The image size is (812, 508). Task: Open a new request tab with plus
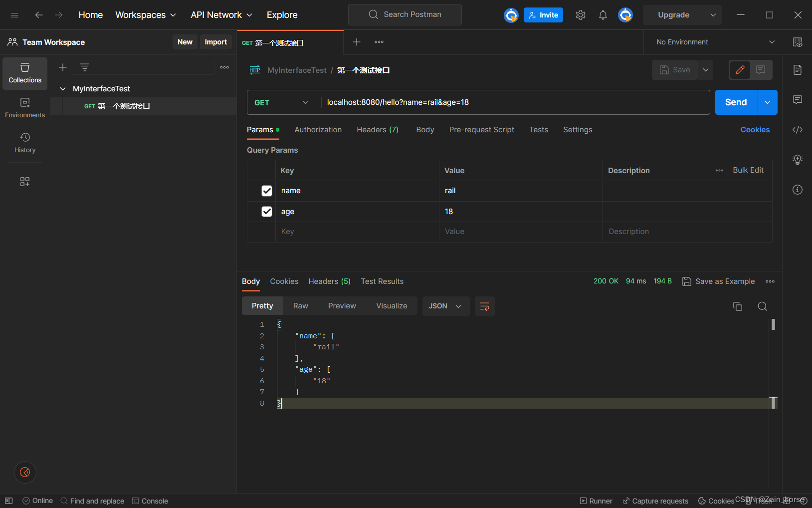[357, 42]
